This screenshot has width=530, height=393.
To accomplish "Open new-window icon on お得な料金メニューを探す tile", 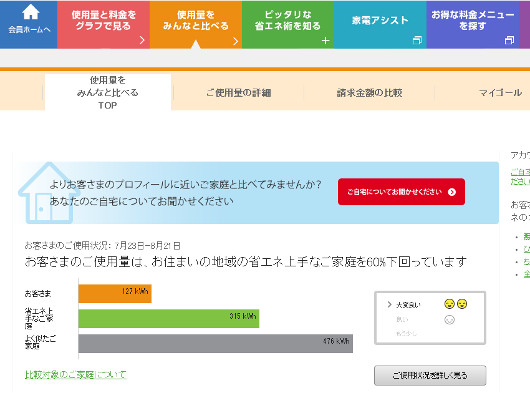I will [509, 40].
